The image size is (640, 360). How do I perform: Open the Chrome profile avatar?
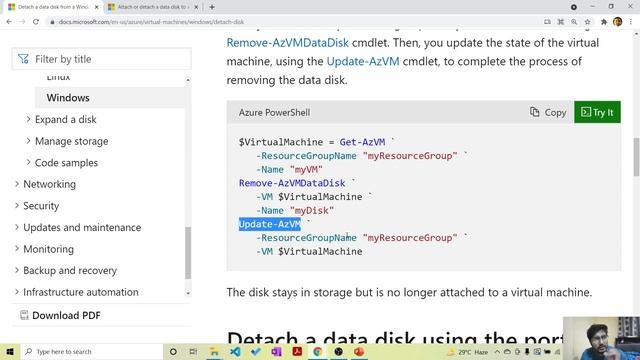pos(618,22)
